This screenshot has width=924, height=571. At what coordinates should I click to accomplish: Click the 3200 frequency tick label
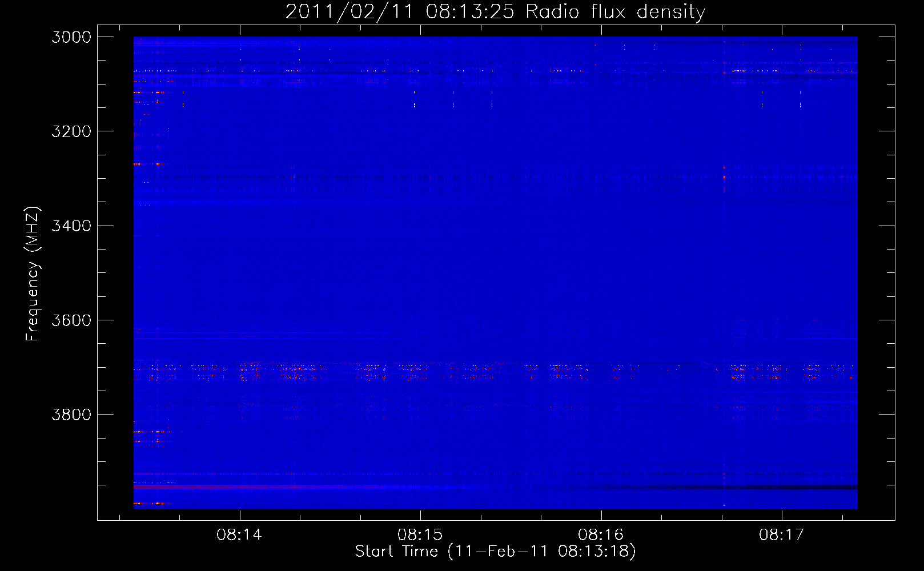coord(71,131)
